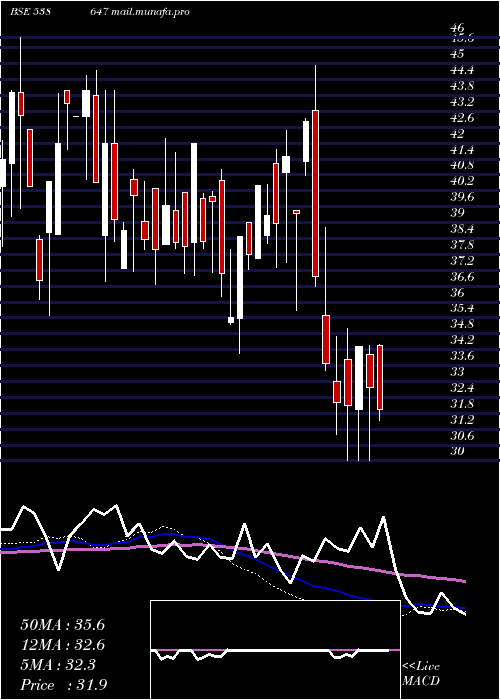Click the 43.8 price axis label
This screenshot has width=500, height=700.
coord(462,85)
